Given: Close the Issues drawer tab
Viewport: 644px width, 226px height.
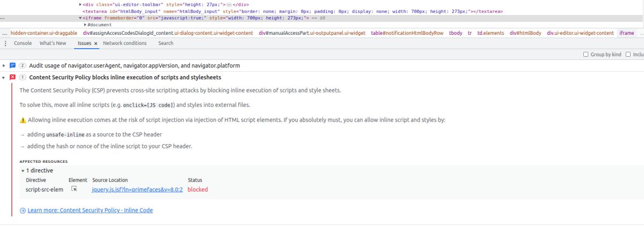Looking at the screenshot, I should click(96, 43).
